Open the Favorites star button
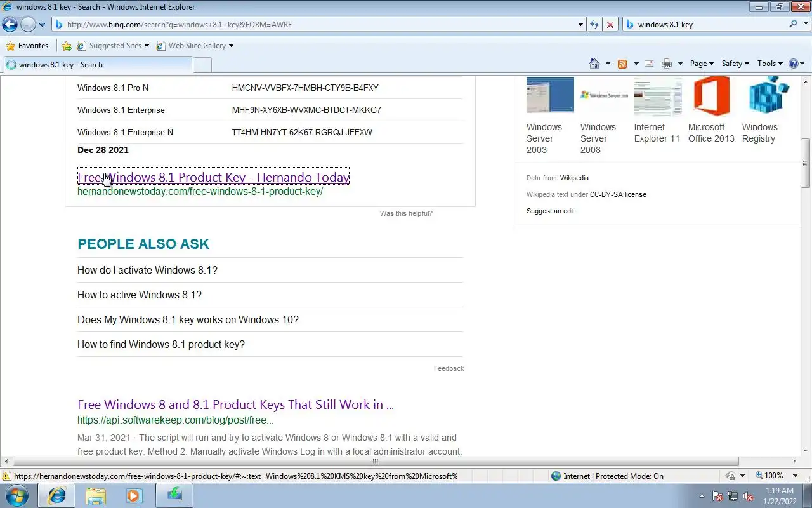The image size is (812, 508). pos(27,46)
